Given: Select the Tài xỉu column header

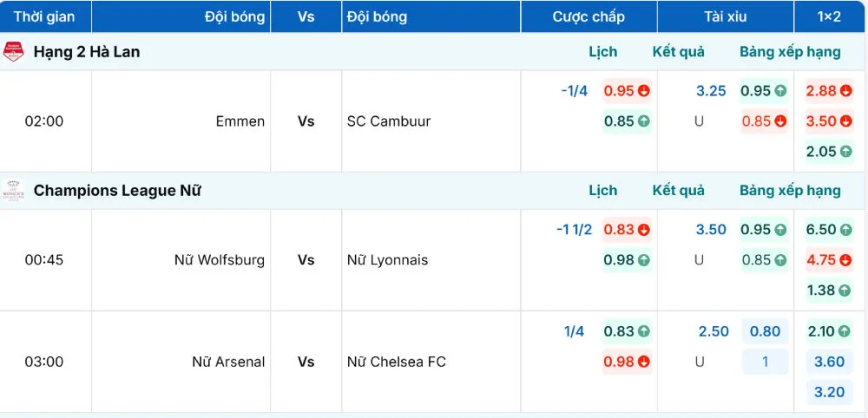Looking at the screenshot, I should click(726, 16).
